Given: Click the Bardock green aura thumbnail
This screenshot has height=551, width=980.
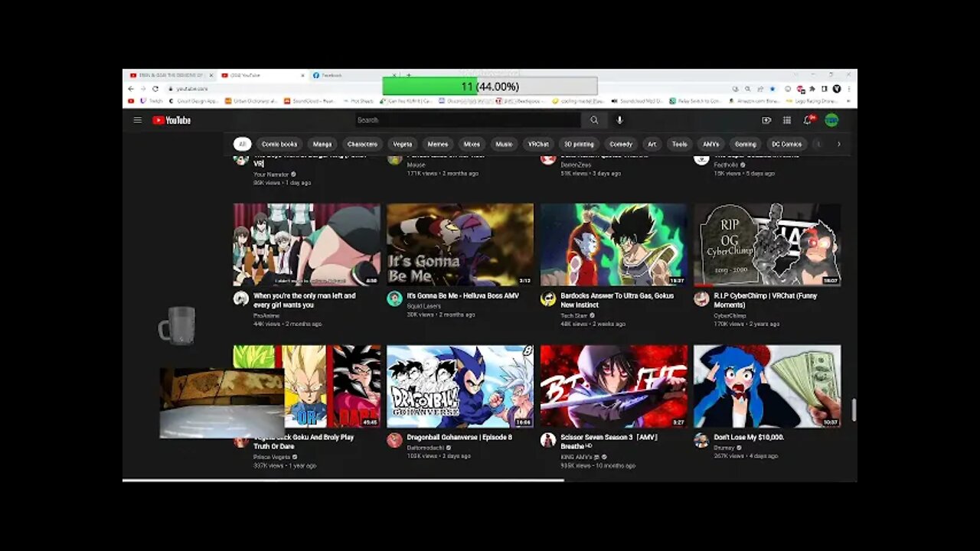Looking at the screenshot, I should pyautogui.click(x=614, y=245).
